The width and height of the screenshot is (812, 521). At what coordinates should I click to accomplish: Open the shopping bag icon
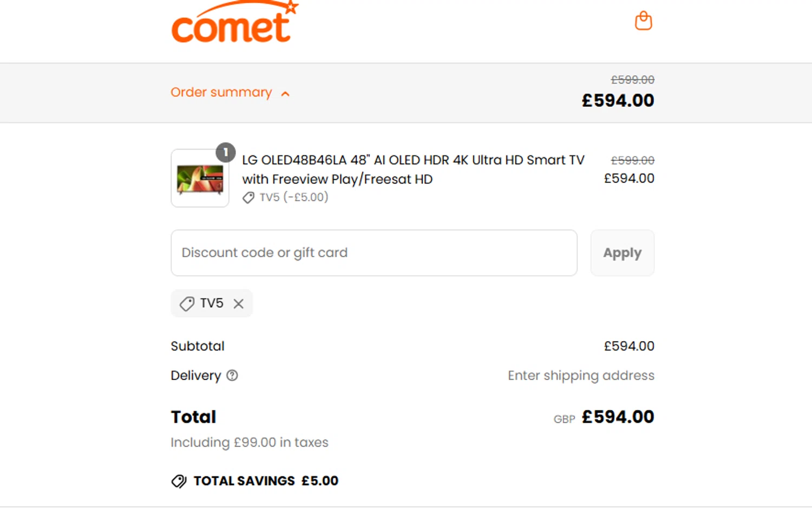click(x=643, y=21)
